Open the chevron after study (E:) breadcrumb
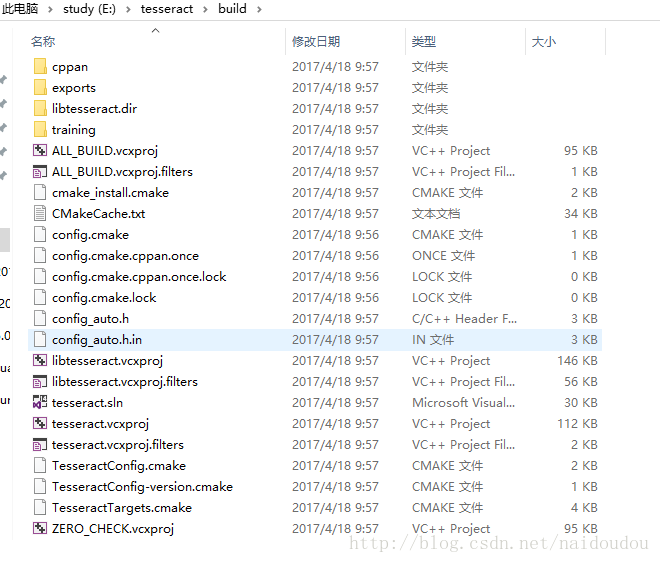The width and height of the screenshot is (660, 563). click(129, 9)
